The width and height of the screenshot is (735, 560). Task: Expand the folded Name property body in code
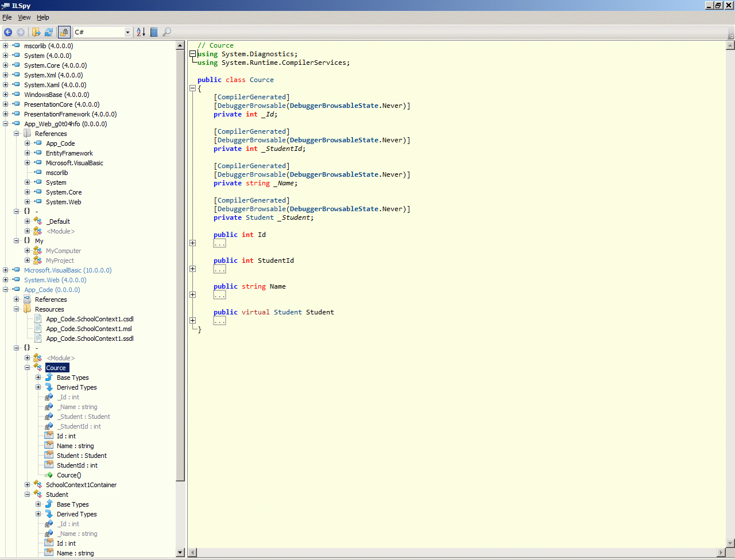(192, 295)
